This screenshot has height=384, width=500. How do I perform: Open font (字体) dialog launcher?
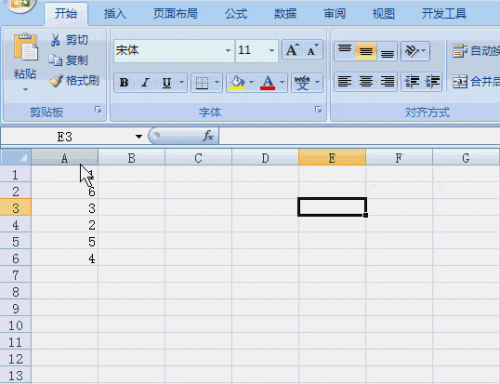pos(318,110)
